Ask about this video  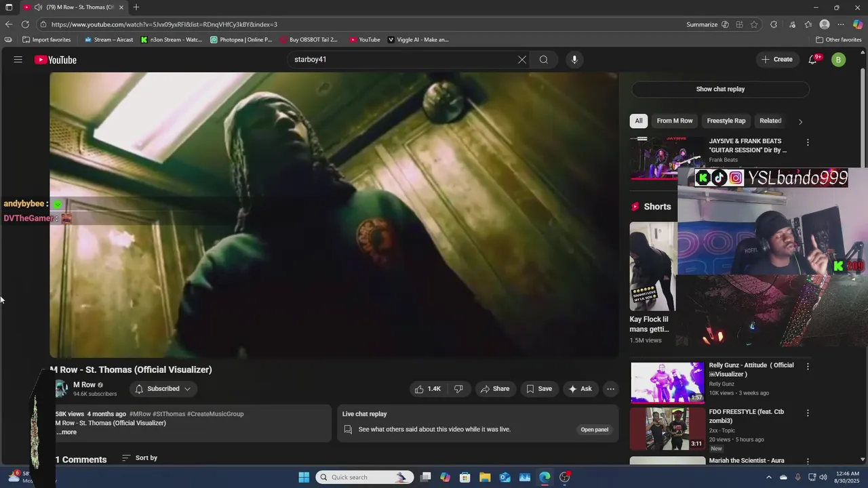(580, 389)
